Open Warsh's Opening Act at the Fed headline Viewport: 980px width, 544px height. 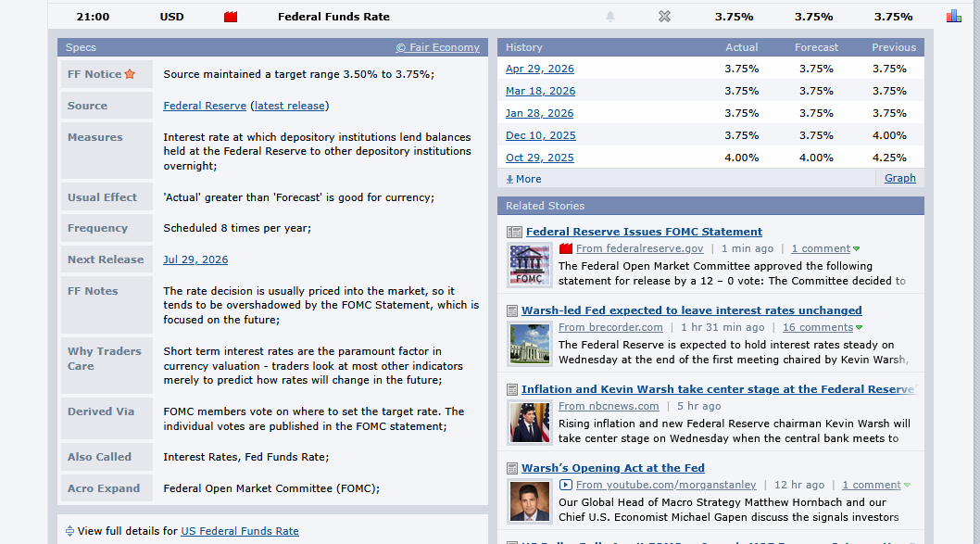[613, 468]
